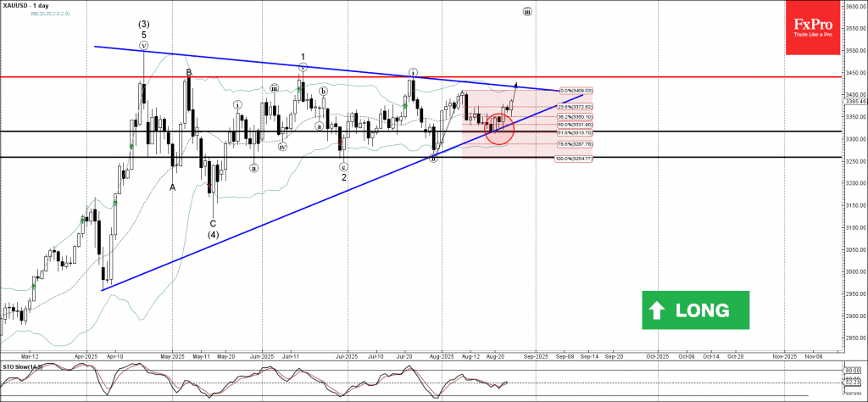Click the green LONG signal button
Image resolution: width=868 pixels, height=402 pixels.
click(695, 310)
